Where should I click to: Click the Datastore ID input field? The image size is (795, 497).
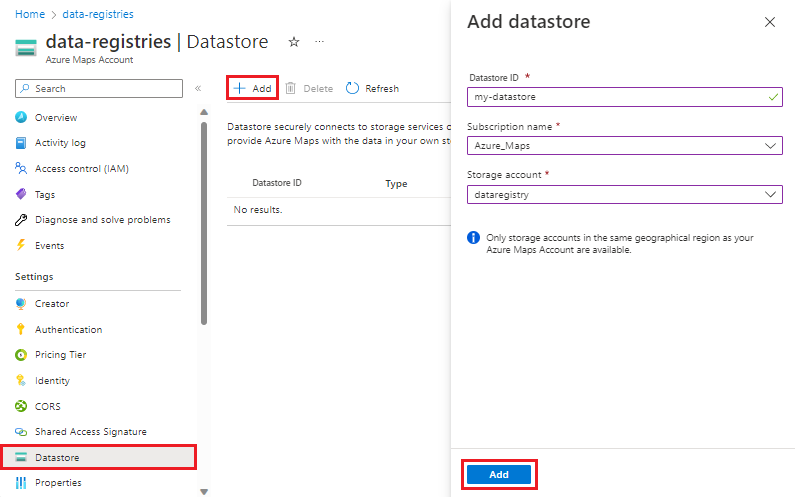pyautogui.click(x=625, y=97)
